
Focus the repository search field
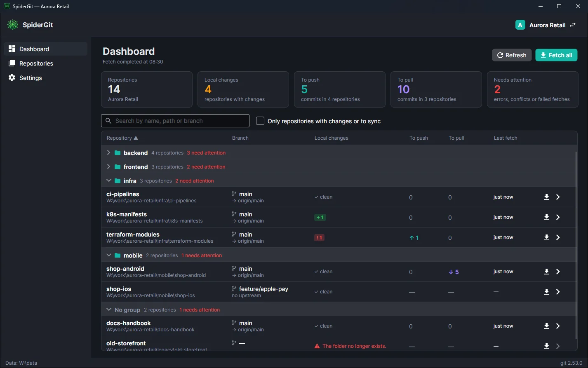175,121
